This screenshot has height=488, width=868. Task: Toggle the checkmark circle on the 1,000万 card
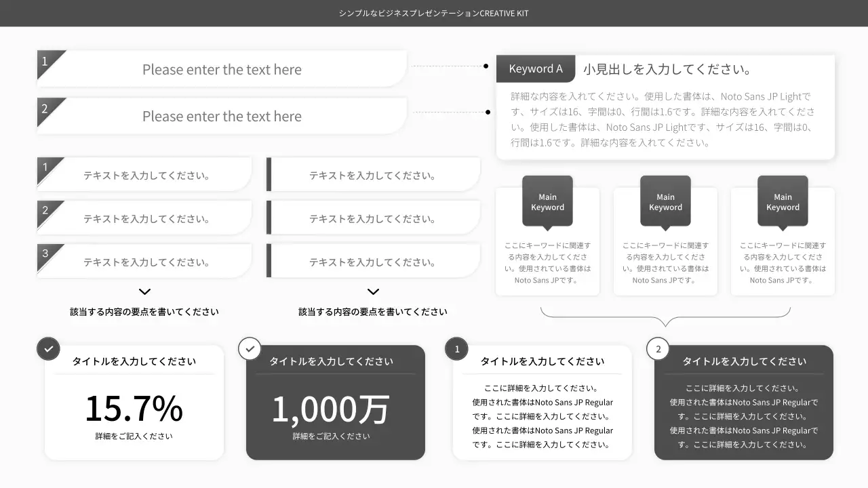coord(250,348)
